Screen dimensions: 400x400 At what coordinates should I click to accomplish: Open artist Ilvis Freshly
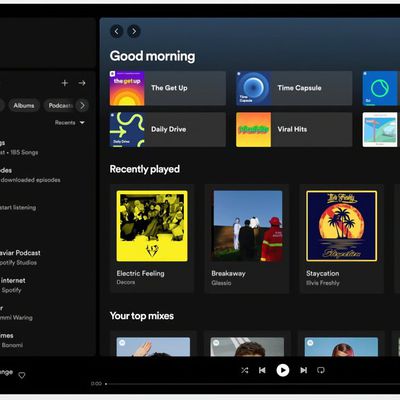(x=323, y=283)
